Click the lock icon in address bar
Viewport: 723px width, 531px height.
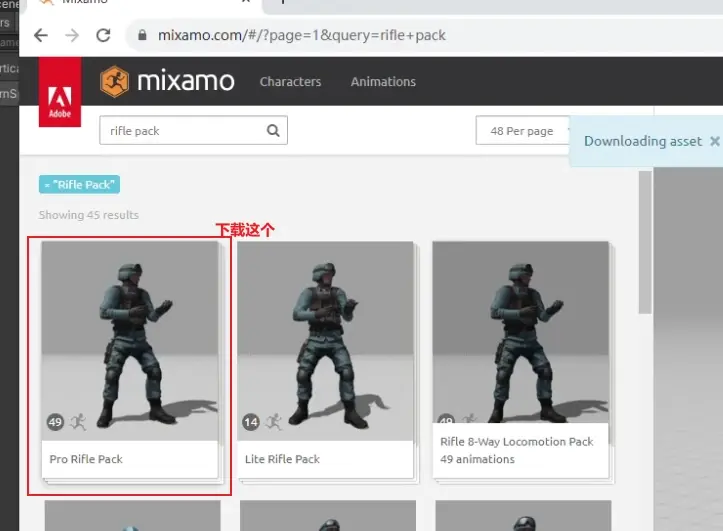pyautogui.click(x=142, y=35)
